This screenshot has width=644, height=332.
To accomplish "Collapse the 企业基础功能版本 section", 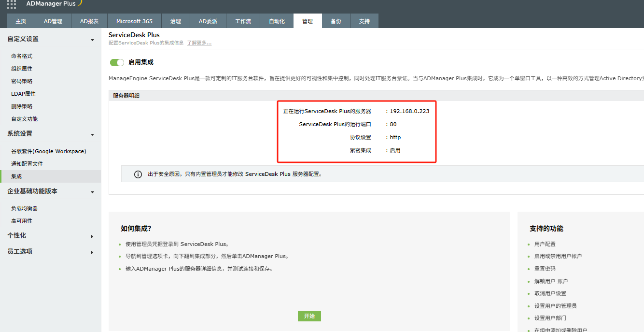I will 92,192.
